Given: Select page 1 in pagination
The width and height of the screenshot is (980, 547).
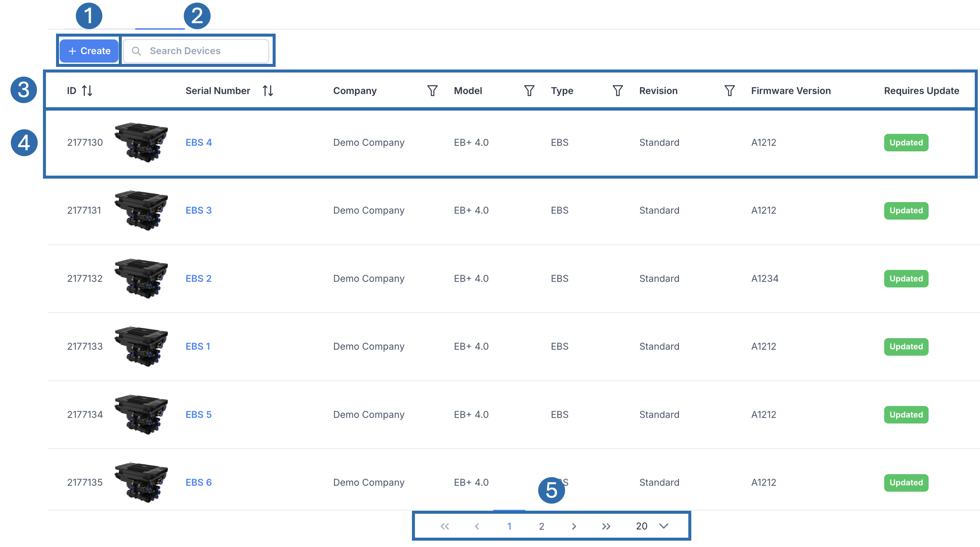Looking at the screenshot, I should [x=509, y=526].
